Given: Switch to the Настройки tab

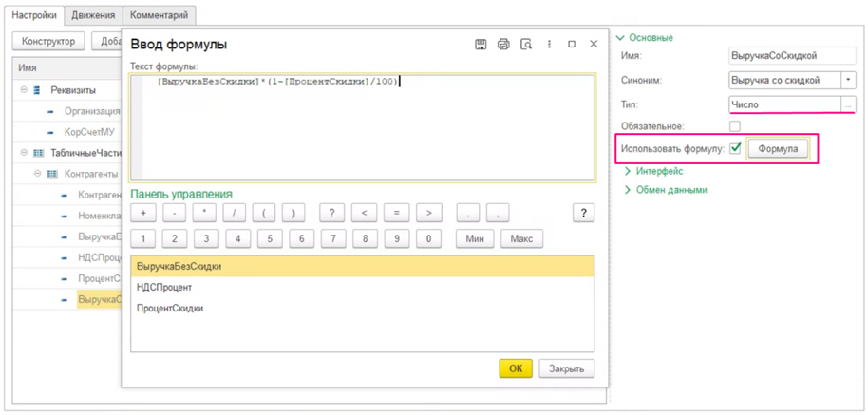Looking at the screenshot, I should pos(34,15).
